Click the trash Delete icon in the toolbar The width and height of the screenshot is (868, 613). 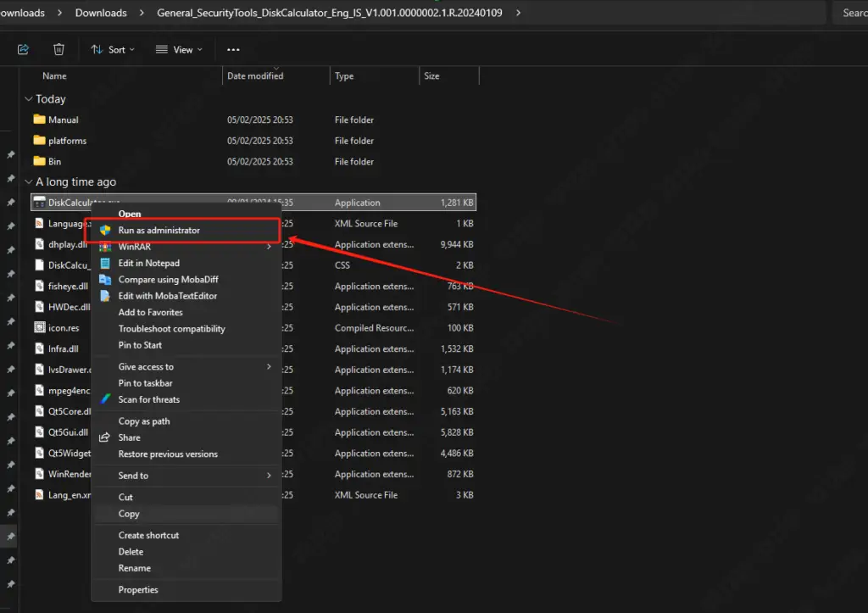(x=58, y=49)
